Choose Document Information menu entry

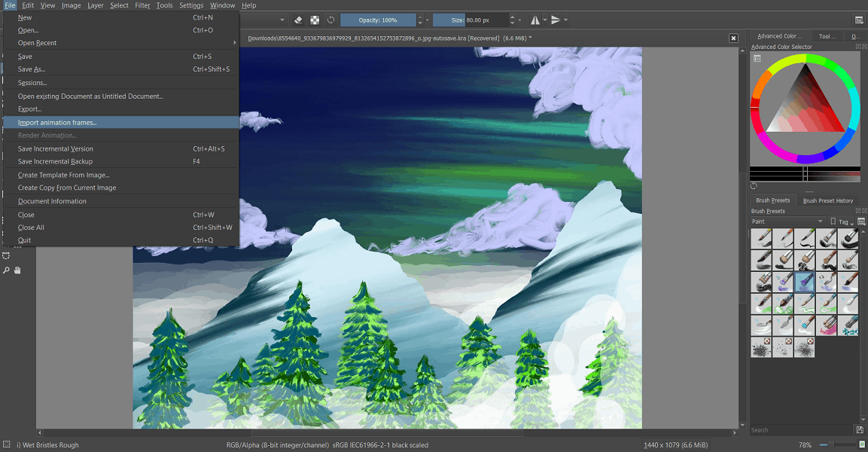coord(121,201)
